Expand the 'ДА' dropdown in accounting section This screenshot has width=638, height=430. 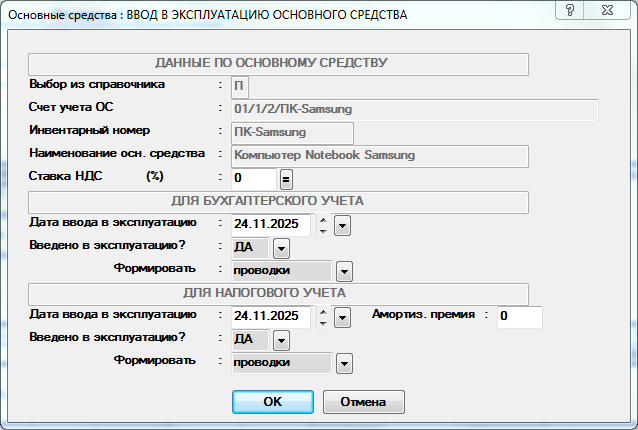[281, 248]
